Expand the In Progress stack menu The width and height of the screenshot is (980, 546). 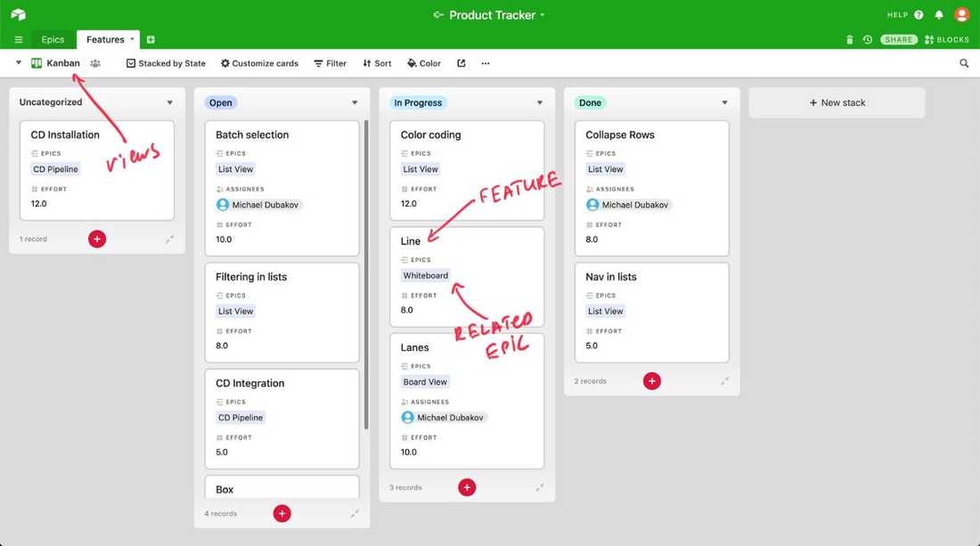pos(540,102)
